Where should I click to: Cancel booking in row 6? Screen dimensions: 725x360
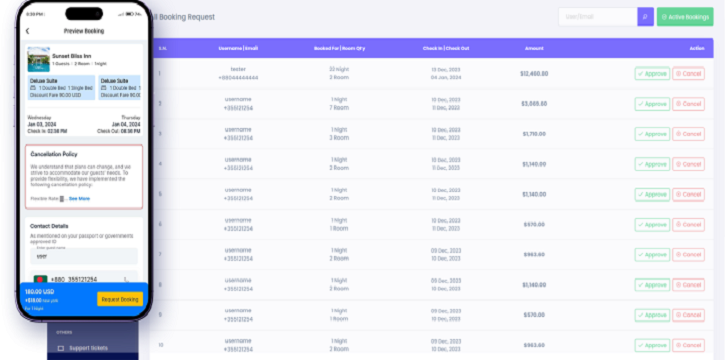[x=688, y=225]
